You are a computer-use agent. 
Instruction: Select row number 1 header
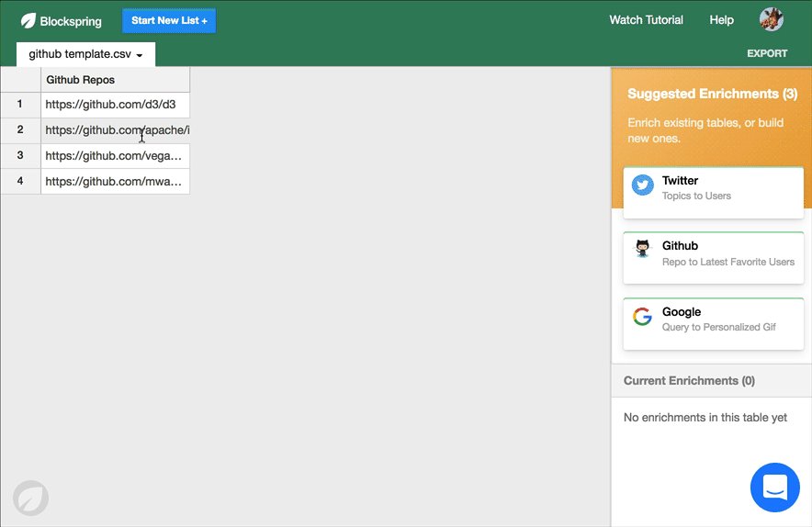click(20, 105)
